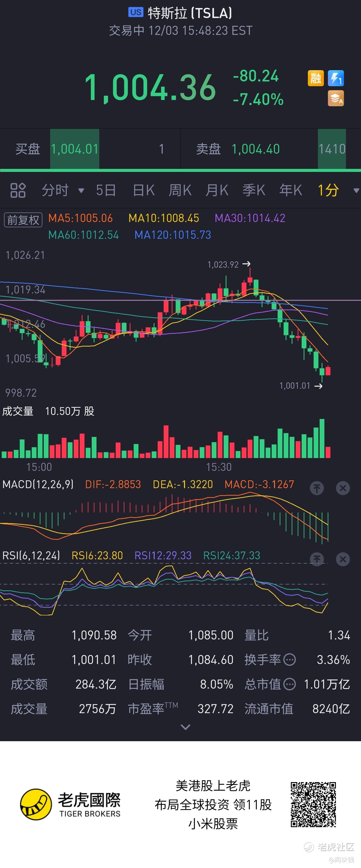Tap the 成交额 value 284.3亿

pyautogui.click(x=96, y=684)
